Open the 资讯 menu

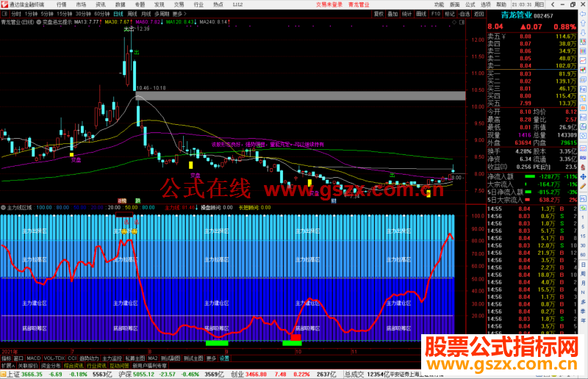[101, 4]
